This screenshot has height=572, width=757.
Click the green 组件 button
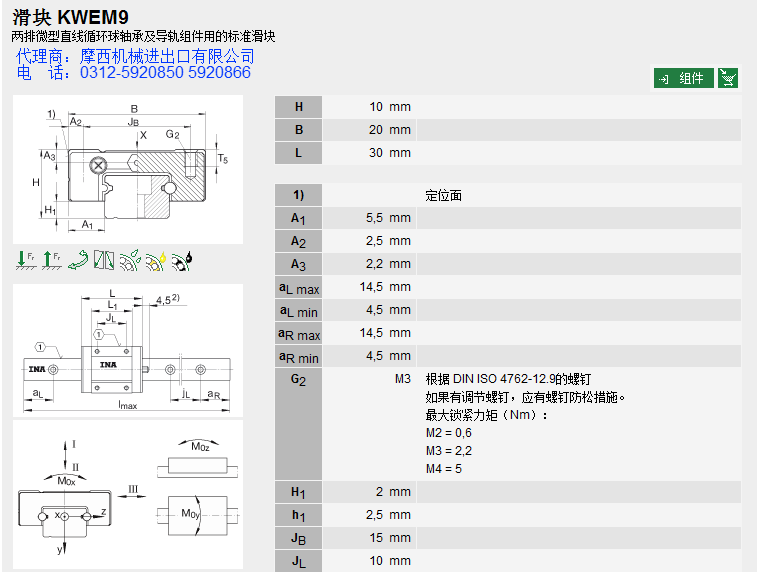tap(684, 78)
